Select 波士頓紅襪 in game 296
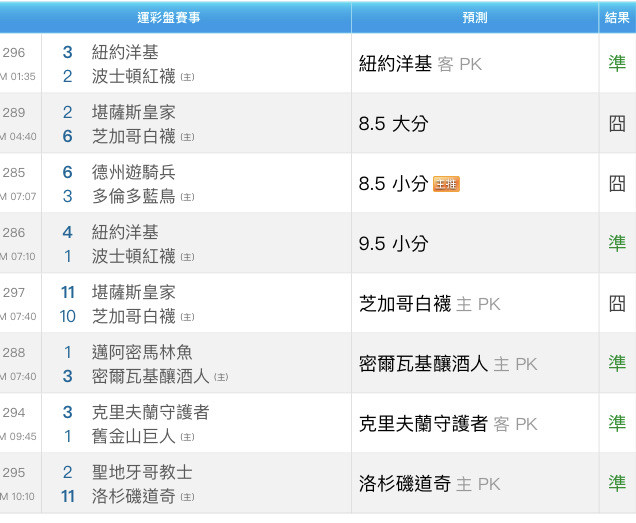 point(133,76)
